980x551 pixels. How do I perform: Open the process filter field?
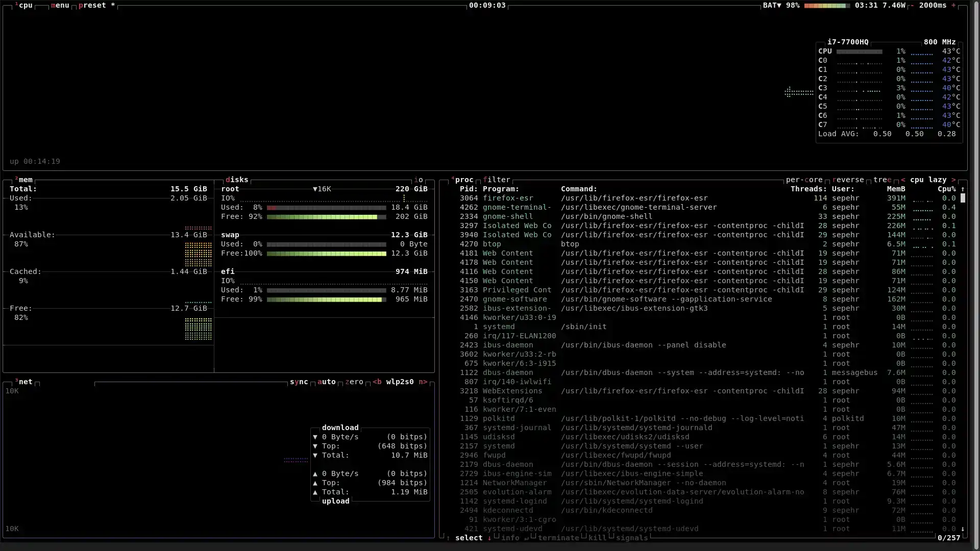[x=497, y=180]
